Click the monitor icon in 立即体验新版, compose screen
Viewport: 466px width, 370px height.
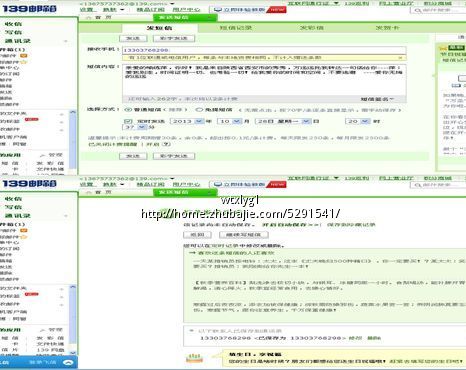[x=218, y=10]
